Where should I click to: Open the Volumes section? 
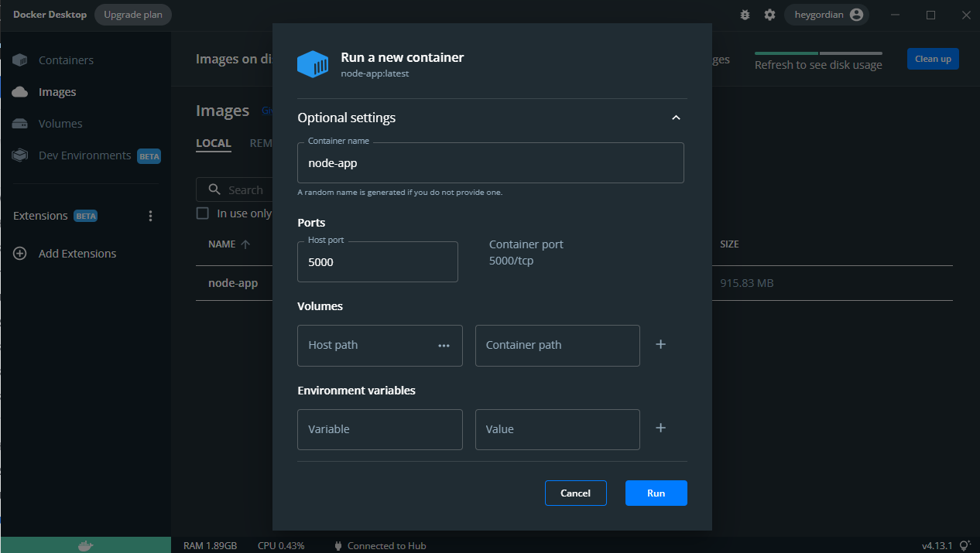(x=60, y=124)
